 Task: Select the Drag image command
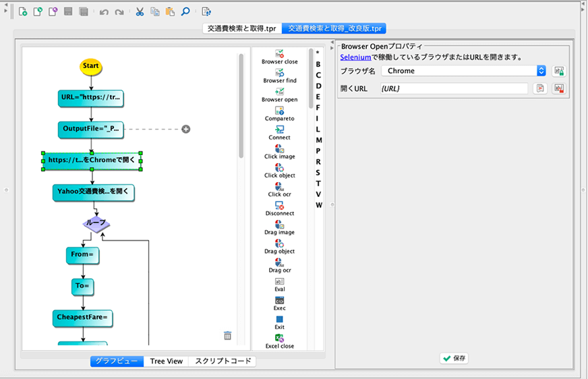point(280,228)
